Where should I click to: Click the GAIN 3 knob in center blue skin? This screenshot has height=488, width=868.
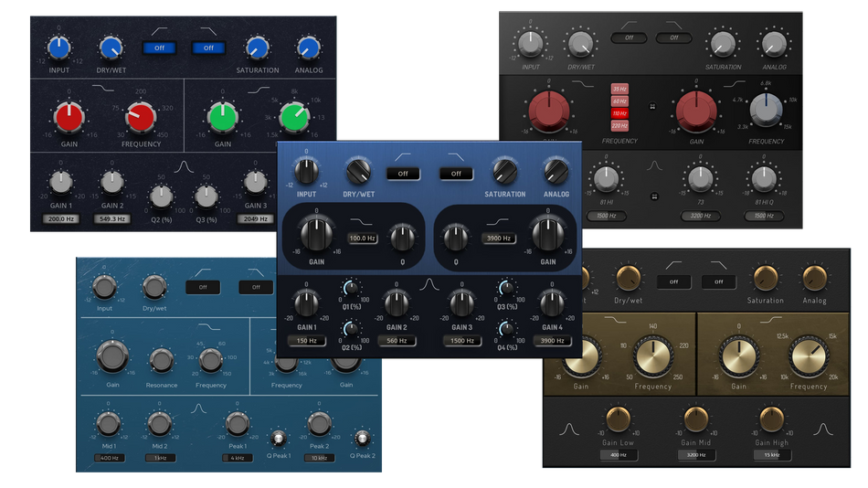[461, 303]
